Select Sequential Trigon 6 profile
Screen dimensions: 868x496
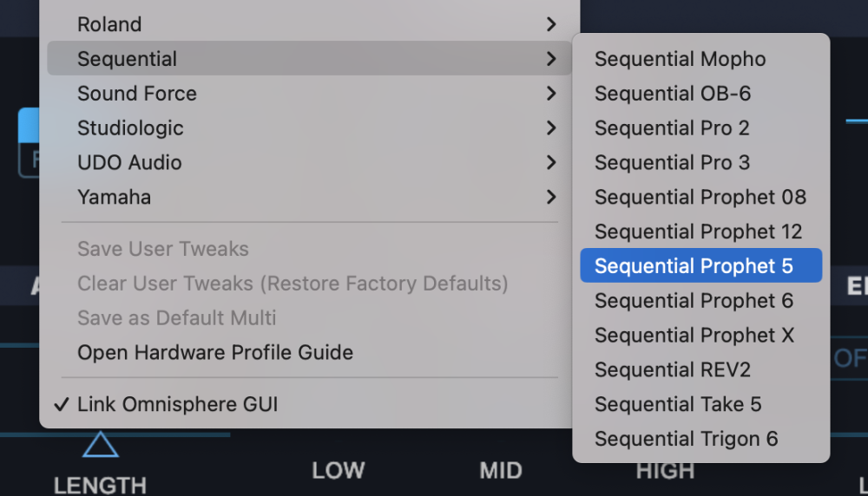686,439
